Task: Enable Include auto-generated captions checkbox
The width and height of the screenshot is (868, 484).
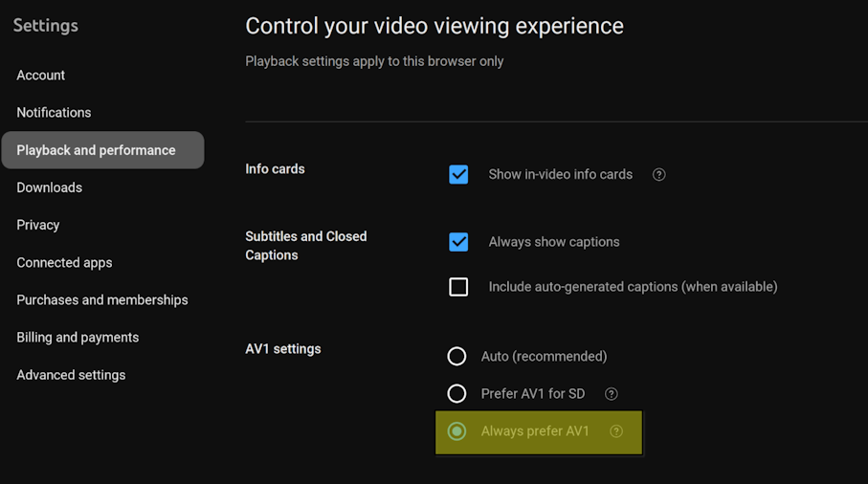Action: pyautogui.click(x=458, y=287)
